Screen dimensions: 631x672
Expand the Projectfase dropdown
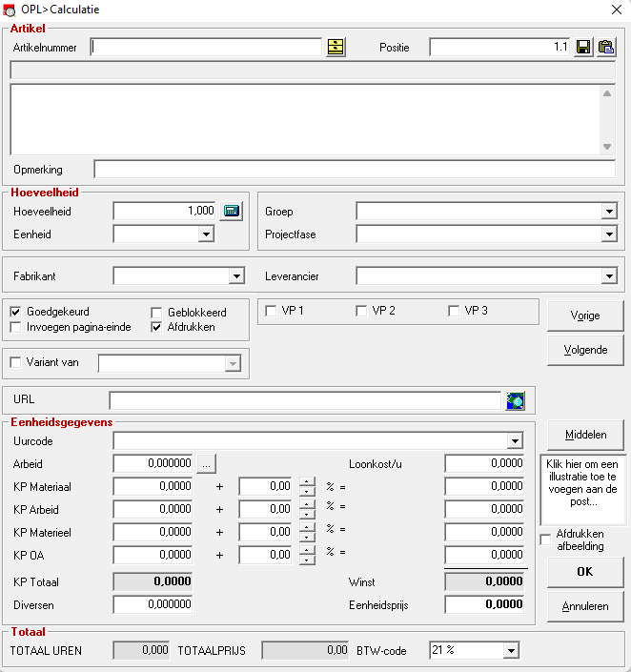(x=609, y=234)
